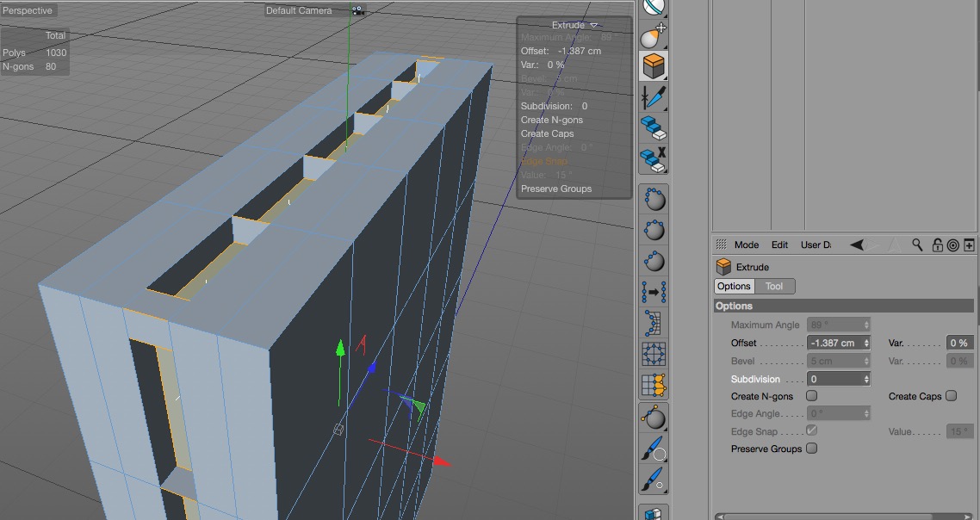The image size is (980, 520).
Task: Select the sphere with point loop icon
Action: coord(654,200)
